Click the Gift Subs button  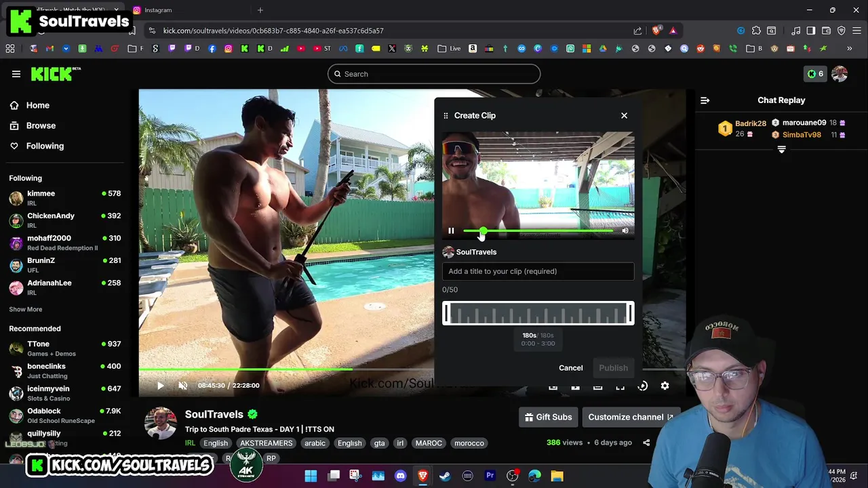click(549, 417)
